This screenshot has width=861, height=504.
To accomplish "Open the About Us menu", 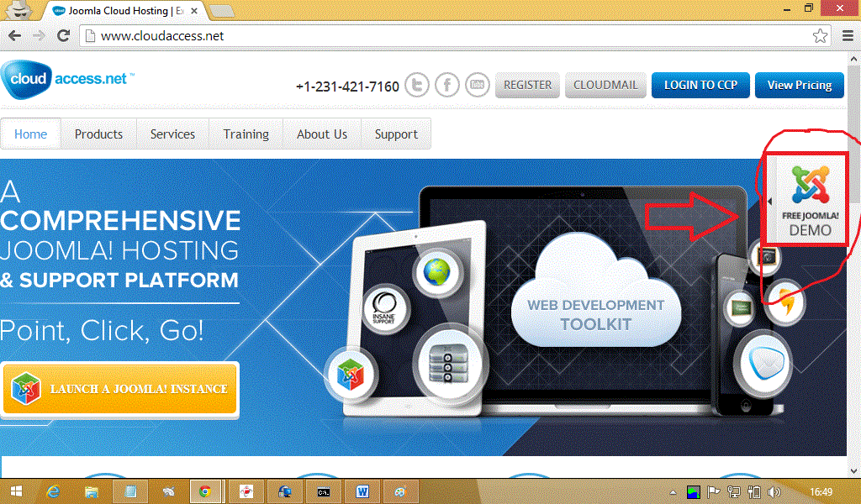I will tap(322, 134).
